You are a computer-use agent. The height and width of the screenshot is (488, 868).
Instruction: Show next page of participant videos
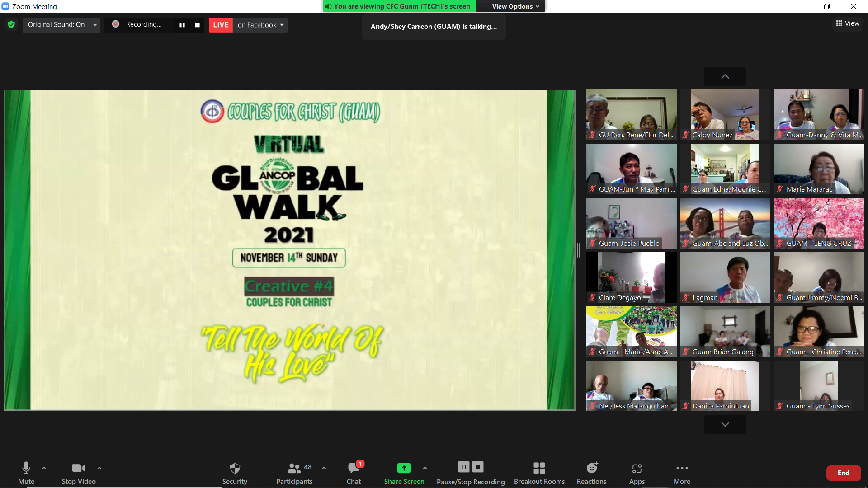(725, 424)
